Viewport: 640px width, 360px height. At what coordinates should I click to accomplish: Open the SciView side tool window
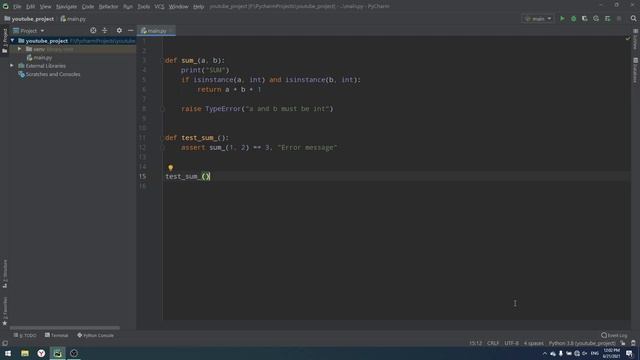[636, 39]
